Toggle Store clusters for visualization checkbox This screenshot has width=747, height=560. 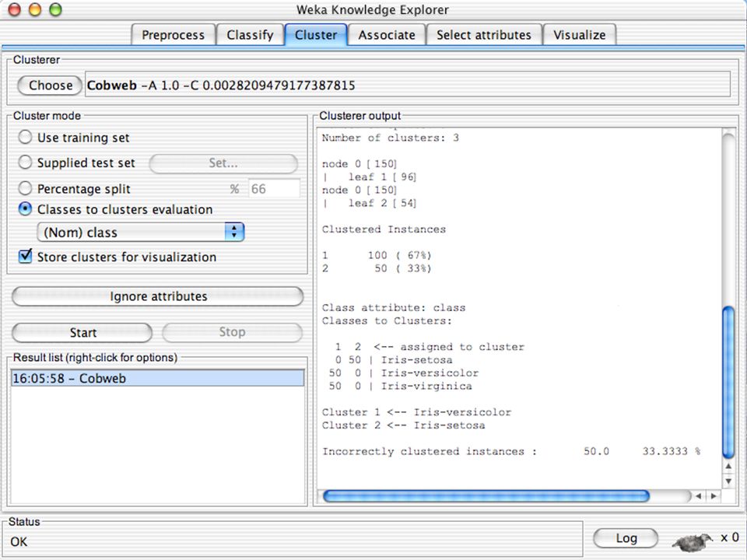pos(25,256)
